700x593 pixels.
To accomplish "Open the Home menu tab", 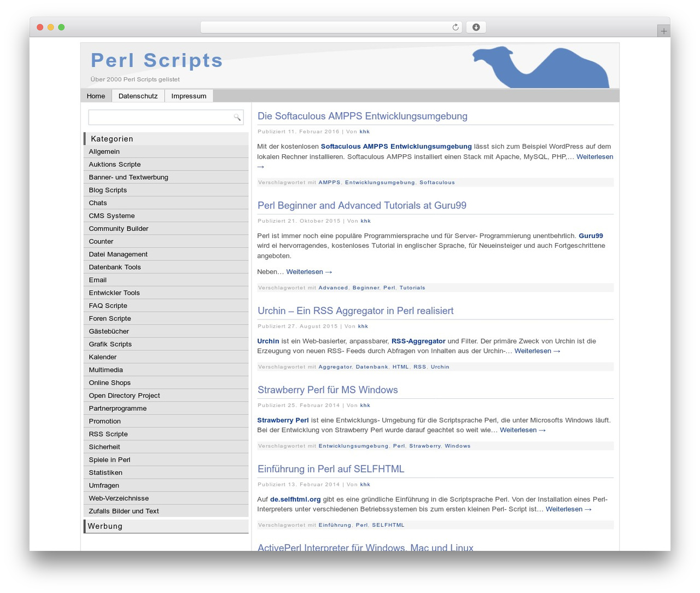I will coord(96,96).
